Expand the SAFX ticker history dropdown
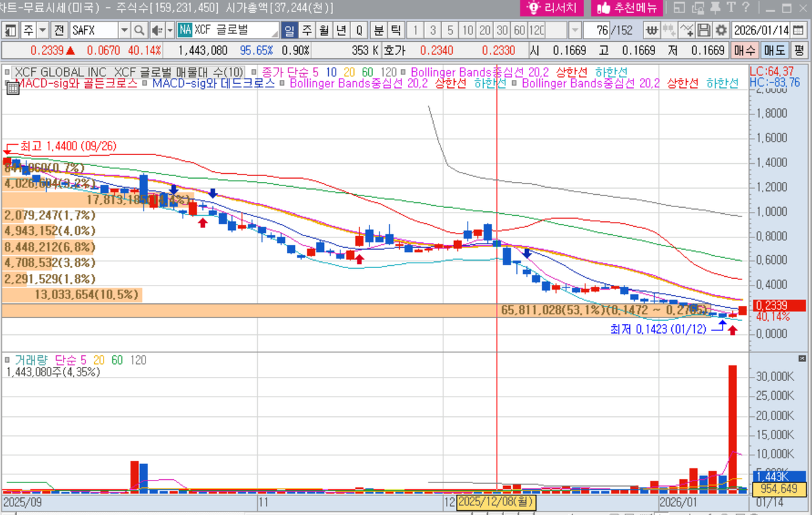Screen dimensions: 812x515 (124, 30)
